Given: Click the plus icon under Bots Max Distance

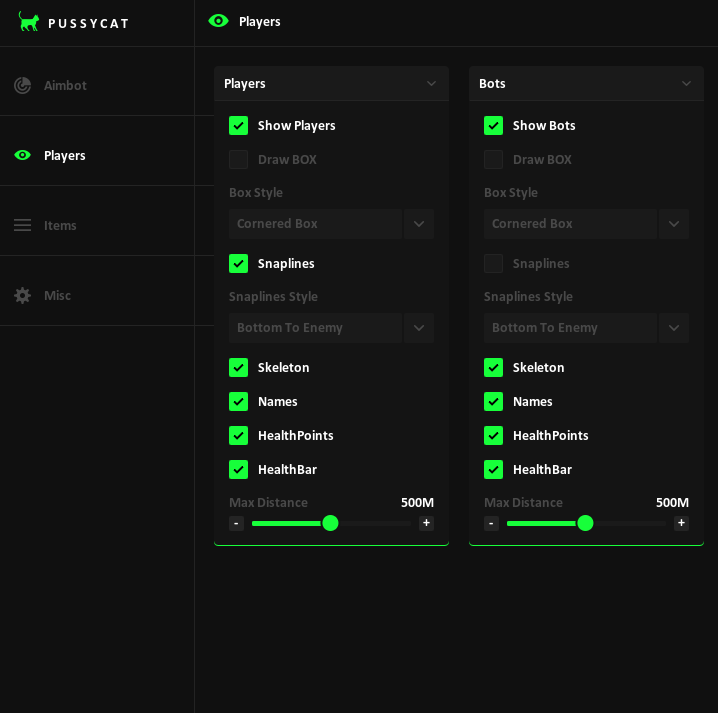Looking at the screenshot, I should click(x=681, y=523).
